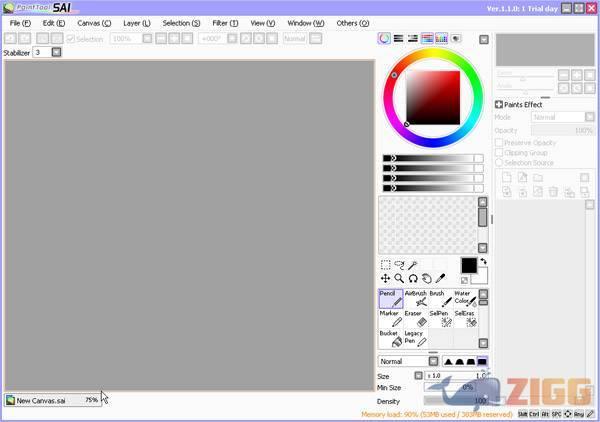The image size is (600, 422).
Task: Expand the Paints Effect section
Action: coord(499,105)
